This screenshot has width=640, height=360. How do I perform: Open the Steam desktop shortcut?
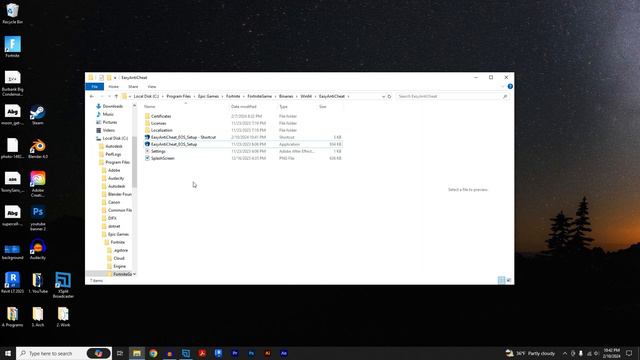point(38,114)
